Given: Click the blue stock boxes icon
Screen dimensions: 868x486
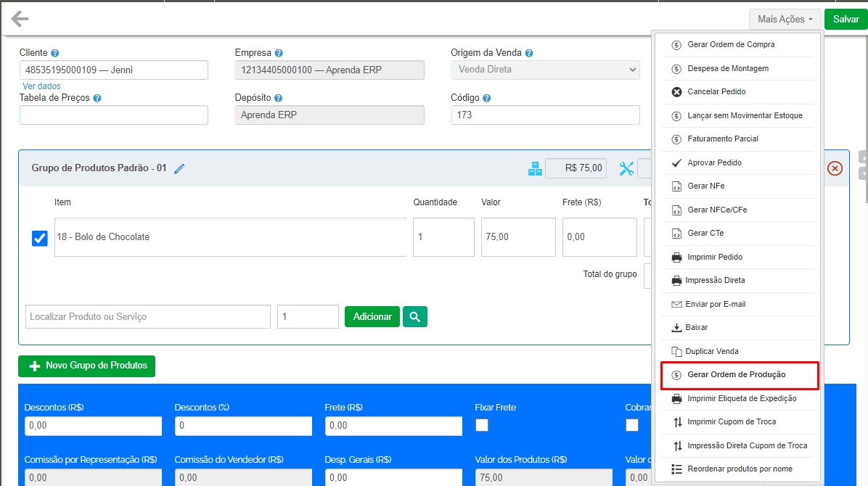Looking at the screenshot, I should point(535,168).
